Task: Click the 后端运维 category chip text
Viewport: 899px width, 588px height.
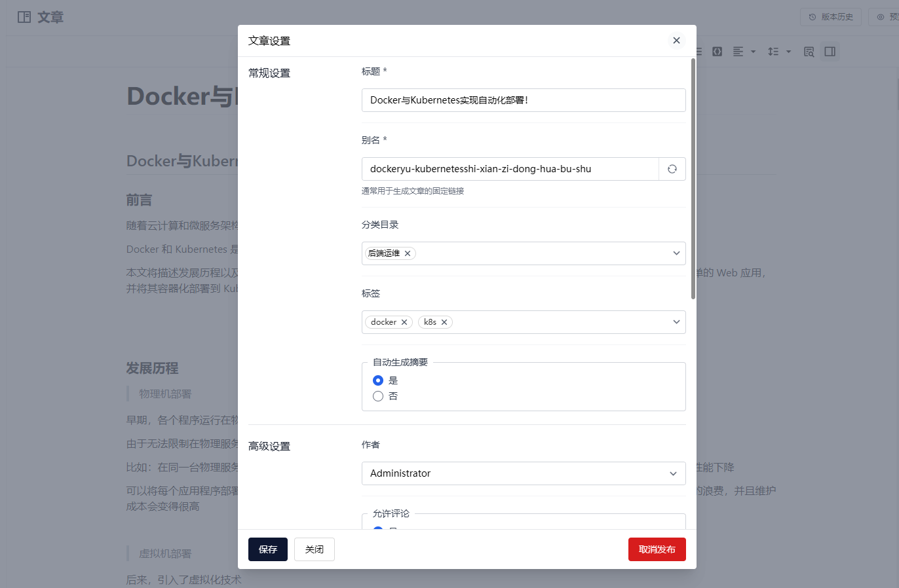Action: [x=384, y=253]
